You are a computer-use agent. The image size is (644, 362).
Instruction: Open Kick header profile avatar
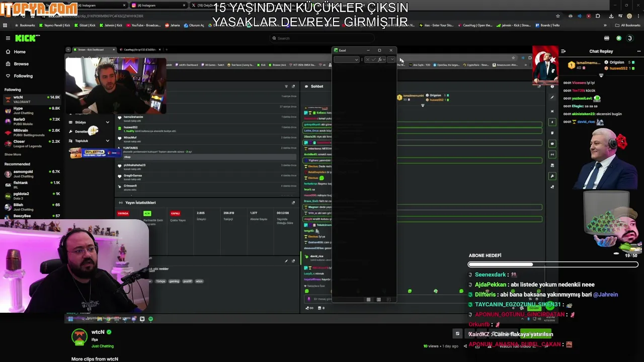[629, 38]
